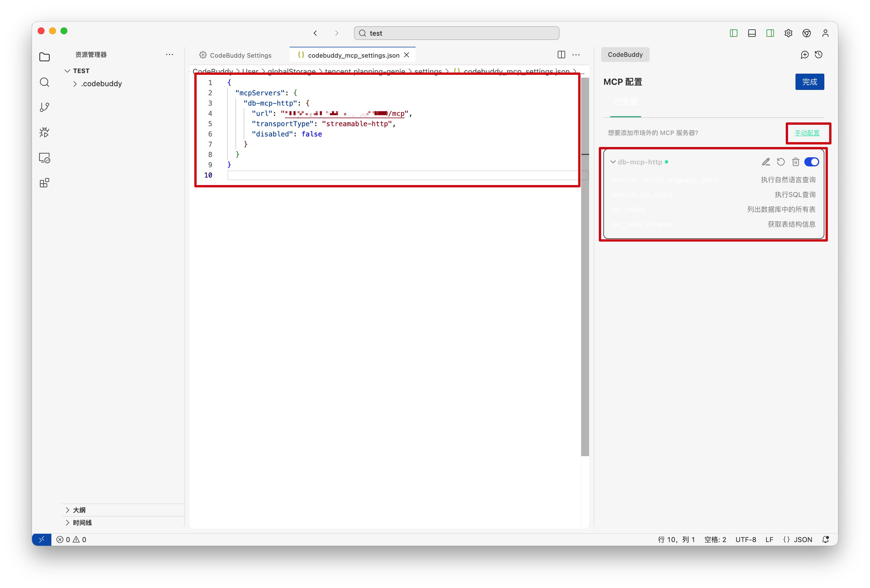Toggle the primary sidebar layout icon
Screen dimensions: 870x588
[x=733, y=33]
